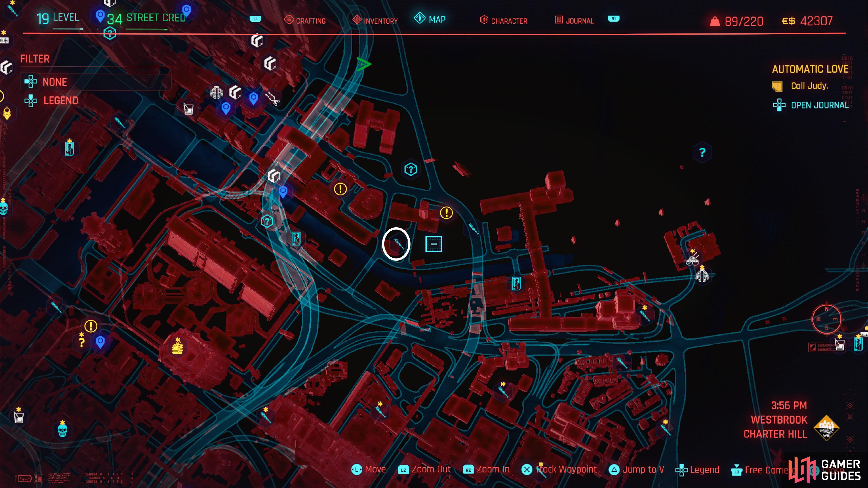Viewport: 868px width, 488px height.
Task: Click the €$ 42307 money counter
Action: 807,21
